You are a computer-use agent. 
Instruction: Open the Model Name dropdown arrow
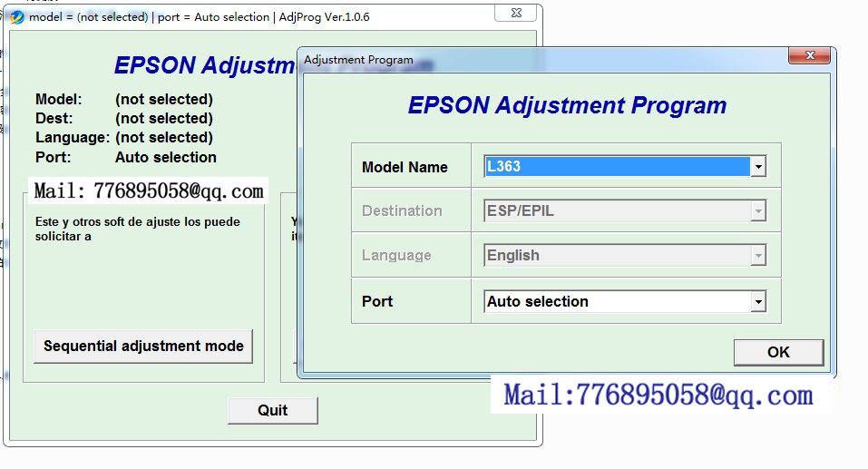(x=758, y=166)
